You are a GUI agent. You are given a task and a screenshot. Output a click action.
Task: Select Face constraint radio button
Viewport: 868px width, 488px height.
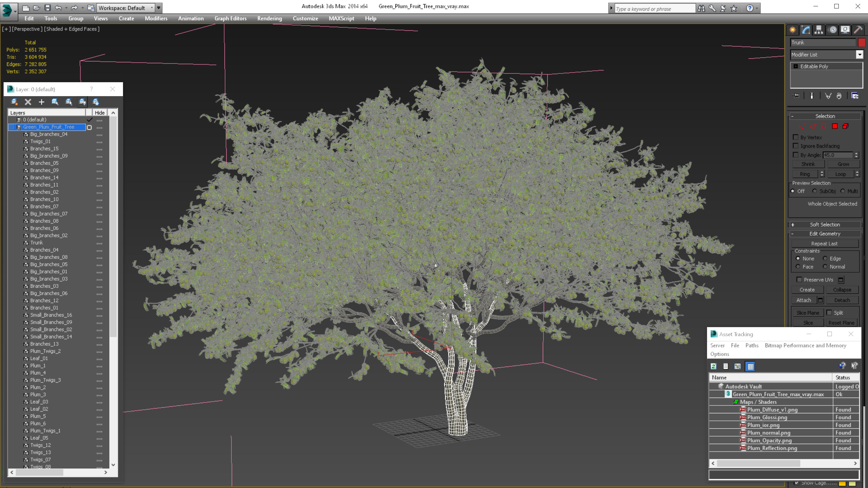(x=797, y=266)
